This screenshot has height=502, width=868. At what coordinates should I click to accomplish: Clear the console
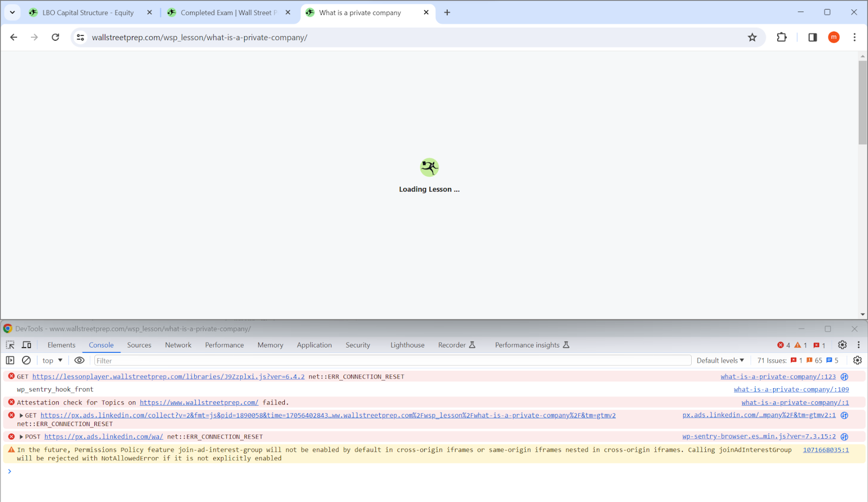[x=26, y=360]
